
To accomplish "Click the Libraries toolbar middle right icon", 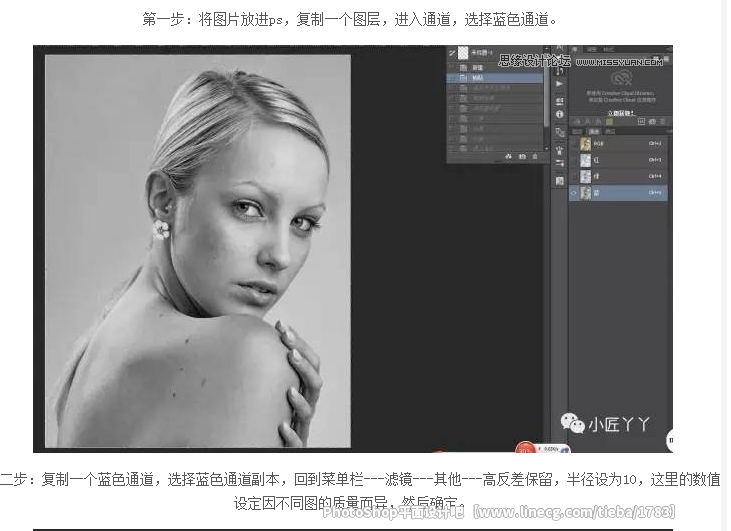I will [x=652, y=122].
